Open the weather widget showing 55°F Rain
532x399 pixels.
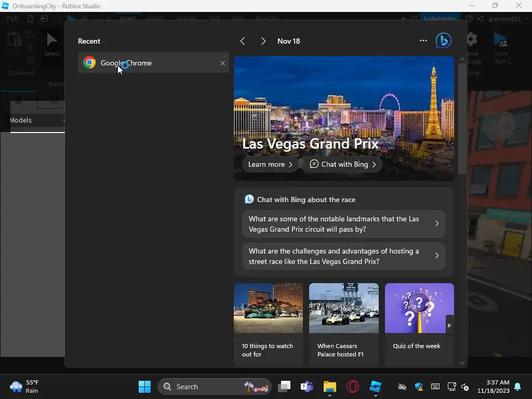(x=24, y=387)
